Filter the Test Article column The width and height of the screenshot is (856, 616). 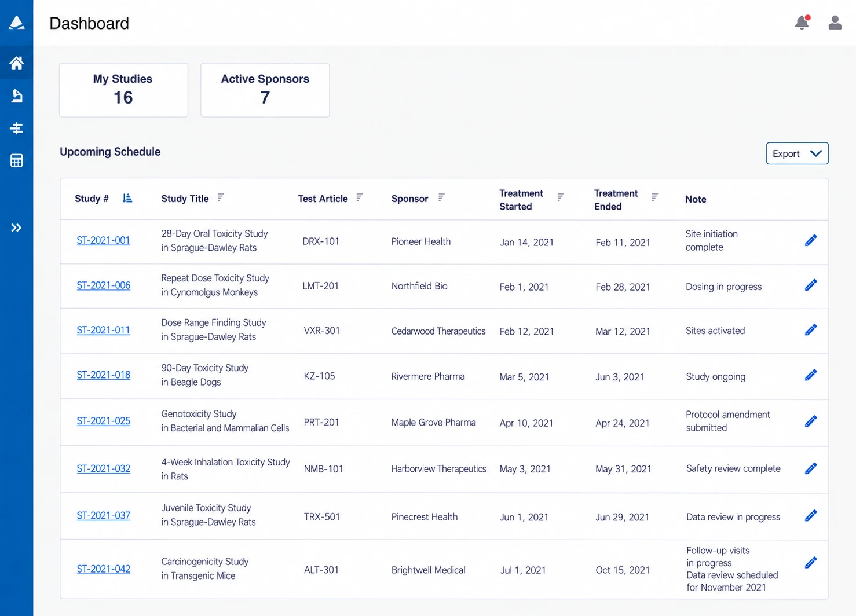[360, 197]
